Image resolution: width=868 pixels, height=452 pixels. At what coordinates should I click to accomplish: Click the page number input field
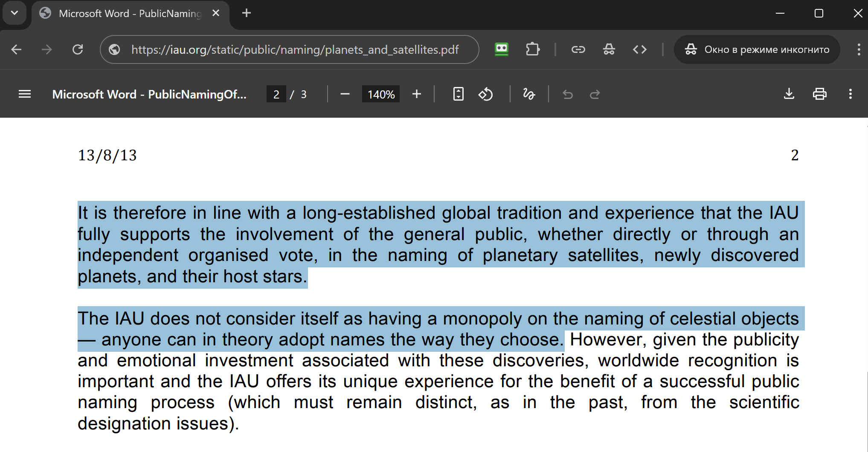pos(276,94)
